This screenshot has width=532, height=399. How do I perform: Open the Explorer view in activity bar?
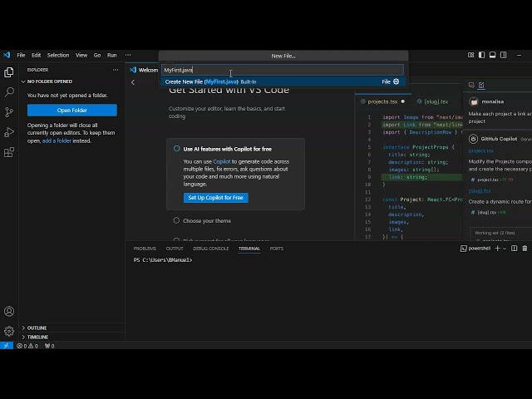[9, 72]
